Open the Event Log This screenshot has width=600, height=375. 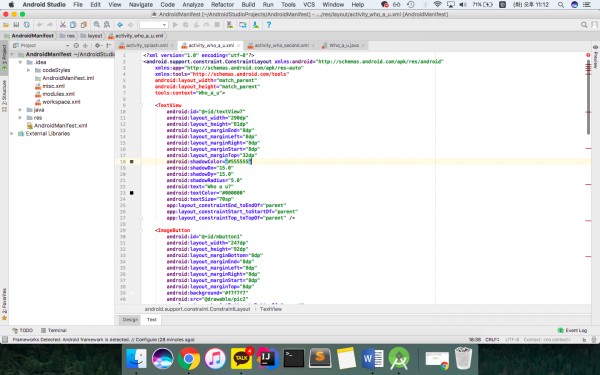coord(572,330)
